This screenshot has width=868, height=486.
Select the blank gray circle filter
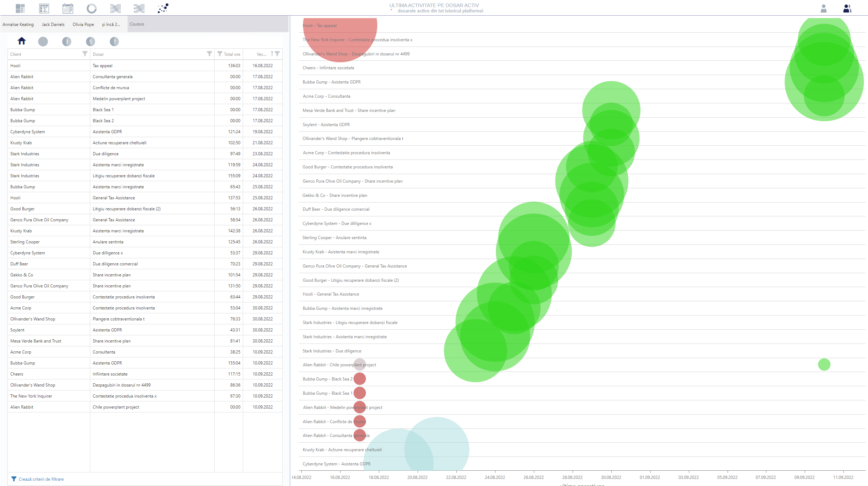(43, 42)
